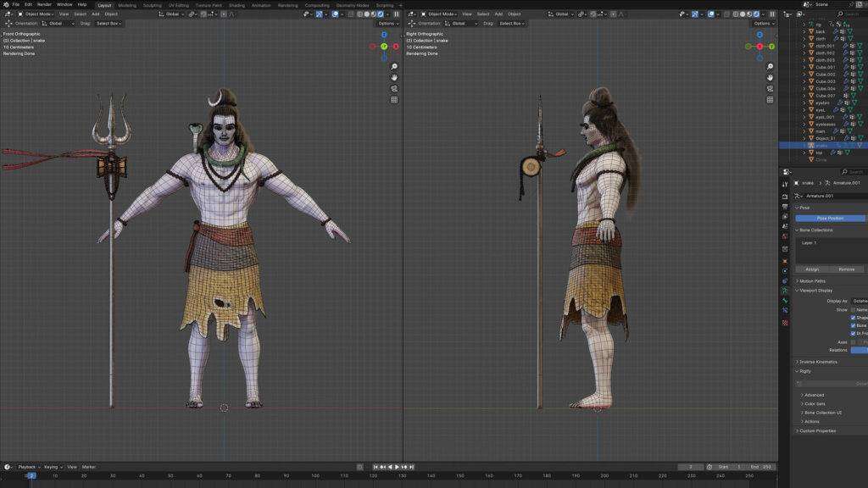Click the pan hand icon in left viewport
This screenshot has height=488, width=868.
coord(394,77)
